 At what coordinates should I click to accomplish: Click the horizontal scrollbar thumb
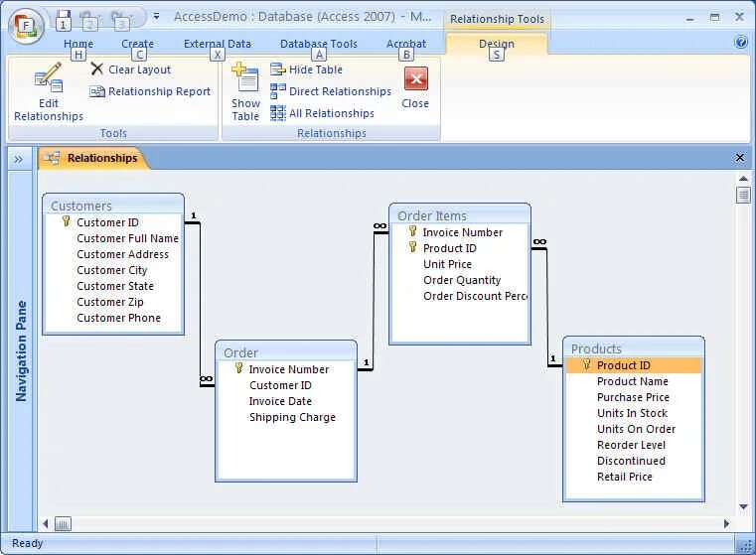coord(63,523)
